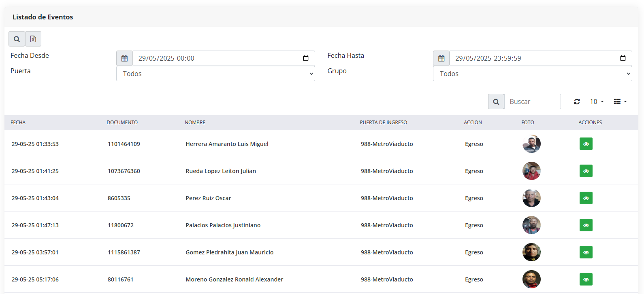Open photo of Perez Ruiz Oscar

tap(531, 198)
